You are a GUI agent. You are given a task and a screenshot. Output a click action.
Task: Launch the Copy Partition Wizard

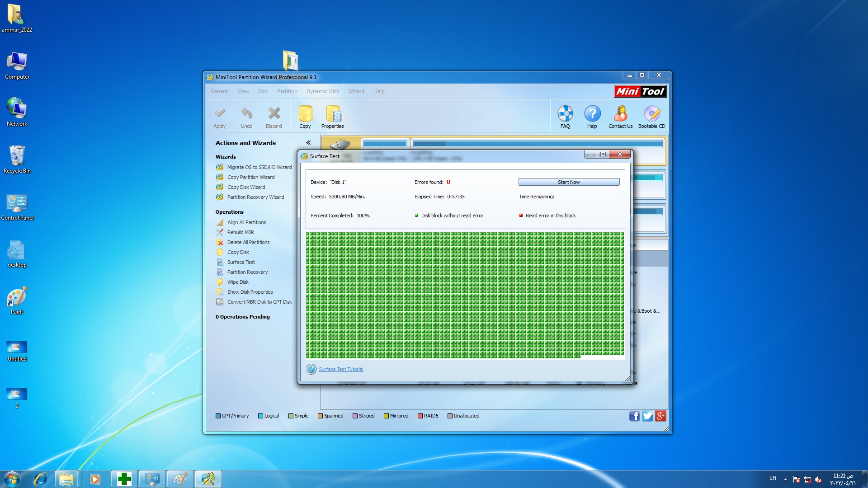coord(245,177)
